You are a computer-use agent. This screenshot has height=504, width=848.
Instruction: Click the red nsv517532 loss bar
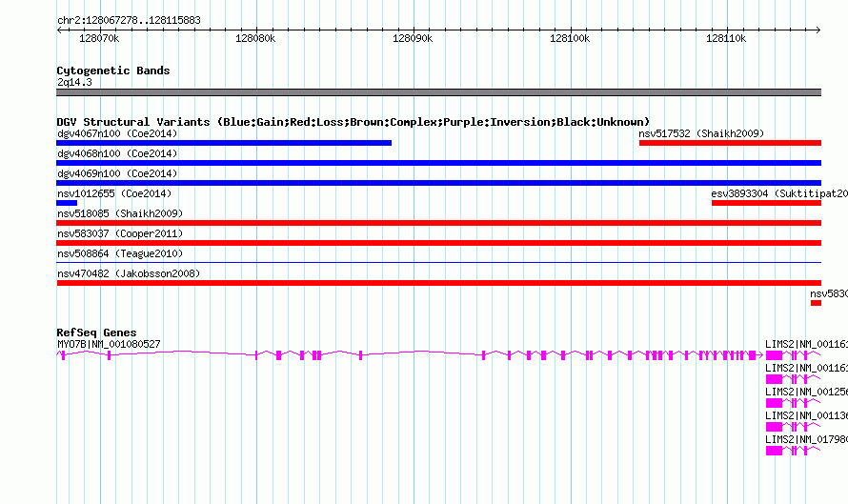click(730, 143)
